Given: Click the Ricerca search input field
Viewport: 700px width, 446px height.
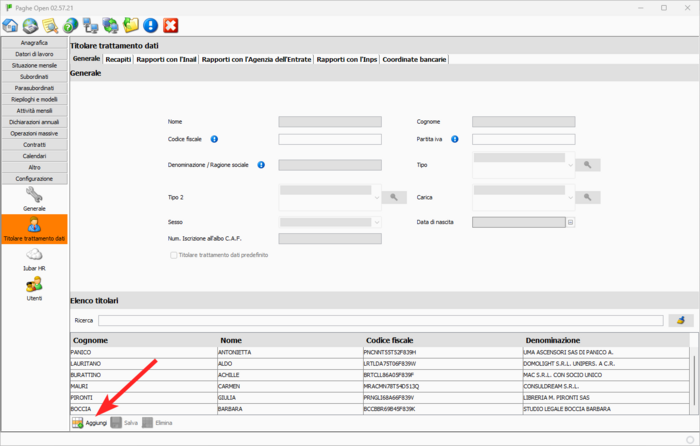Looking at the screenshot, I should 380,320.
